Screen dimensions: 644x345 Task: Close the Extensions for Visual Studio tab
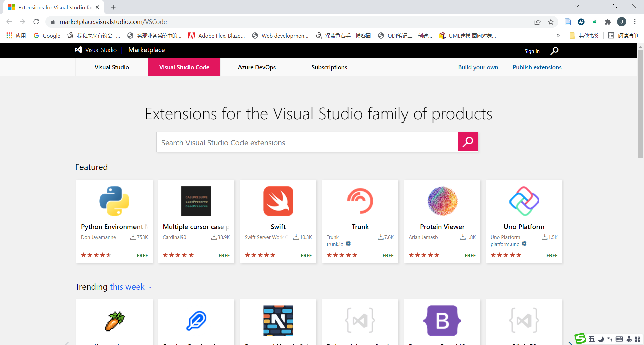point(97,7)
